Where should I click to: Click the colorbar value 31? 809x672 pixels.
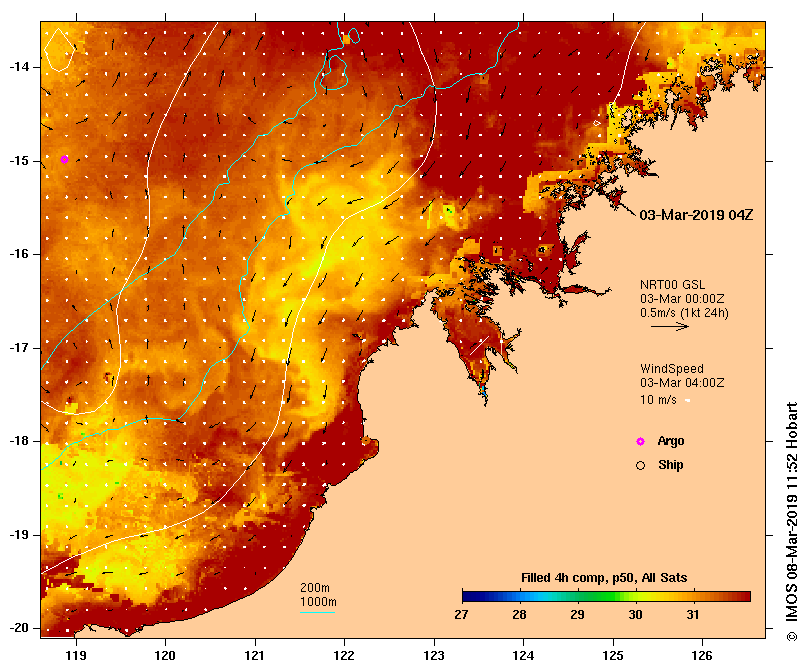click(x=692, y=615)
